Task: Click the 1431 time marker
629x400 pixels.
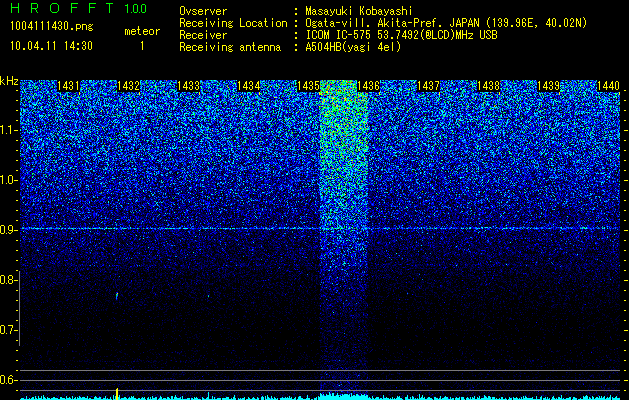Action: coord(68,86)
